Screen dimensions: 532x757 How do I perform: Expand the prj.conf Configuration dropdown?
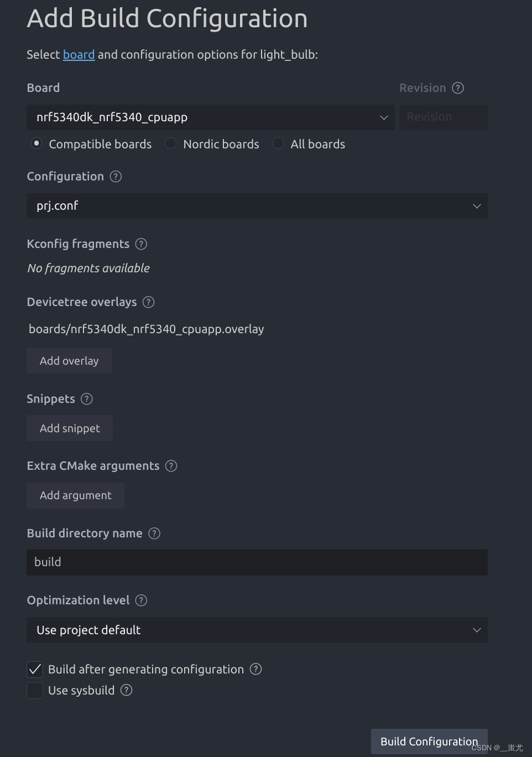pyautogui.click(x=257, y=206)
